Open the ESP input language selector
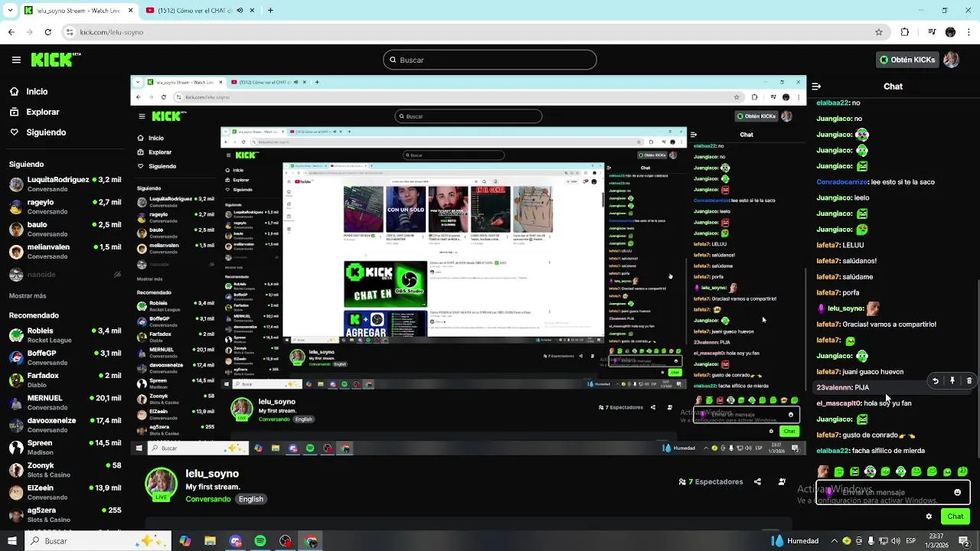Viewport: 980px width, 551px height. click(x=910, y=541)
